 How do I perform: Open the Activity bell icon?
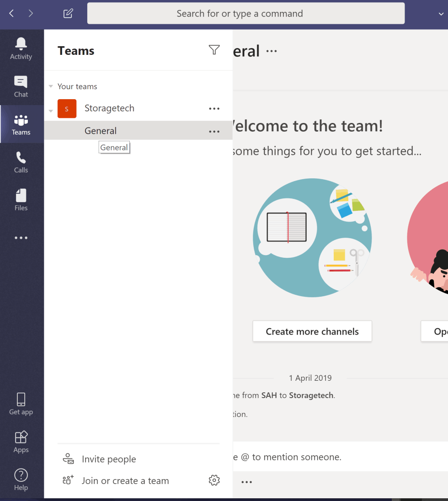(21, 49)
